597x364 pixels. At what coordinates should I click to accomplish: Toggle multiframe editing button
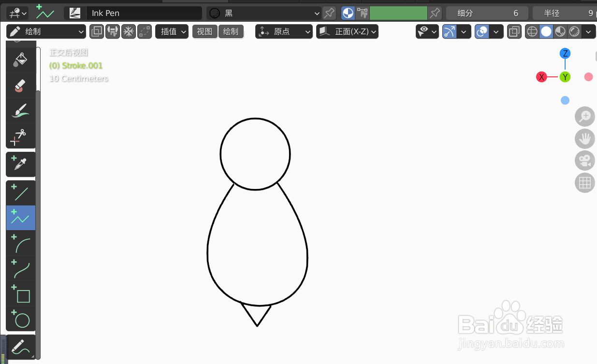(x=97, y=32)
